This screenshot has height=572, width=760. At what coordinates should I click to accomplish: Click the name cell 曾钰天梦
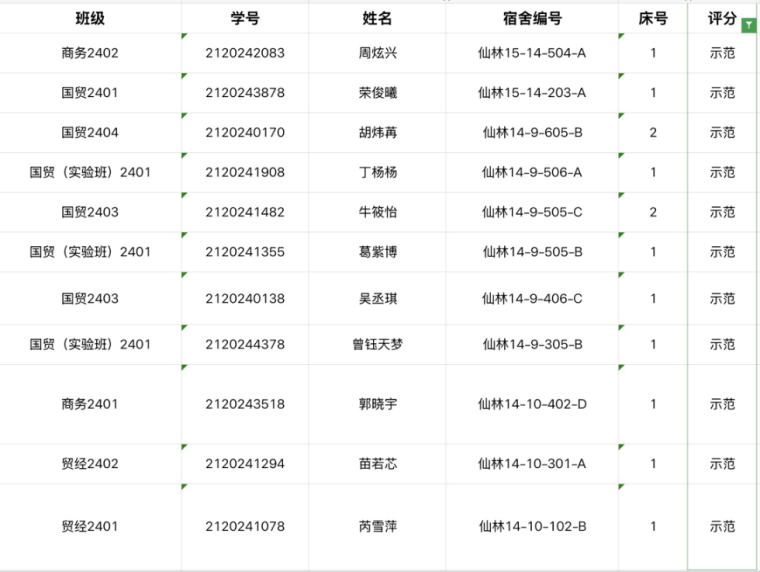pyautogui.click(x=377, y=344)
